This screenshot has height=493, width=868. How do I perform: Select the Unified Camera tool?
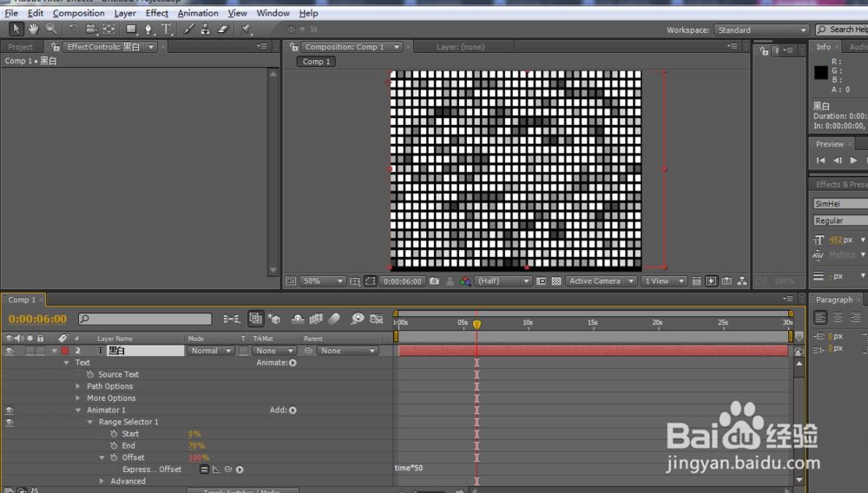pos(91,30)
